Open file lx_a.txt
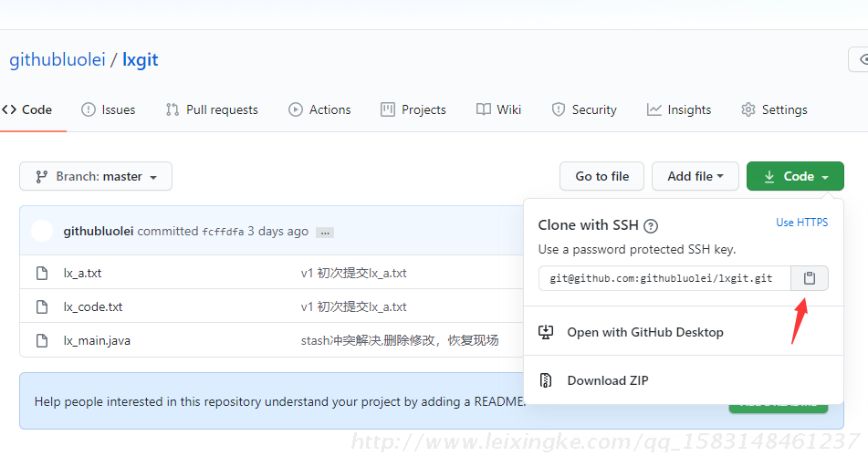The image size is (868, 467). [82, 273]
